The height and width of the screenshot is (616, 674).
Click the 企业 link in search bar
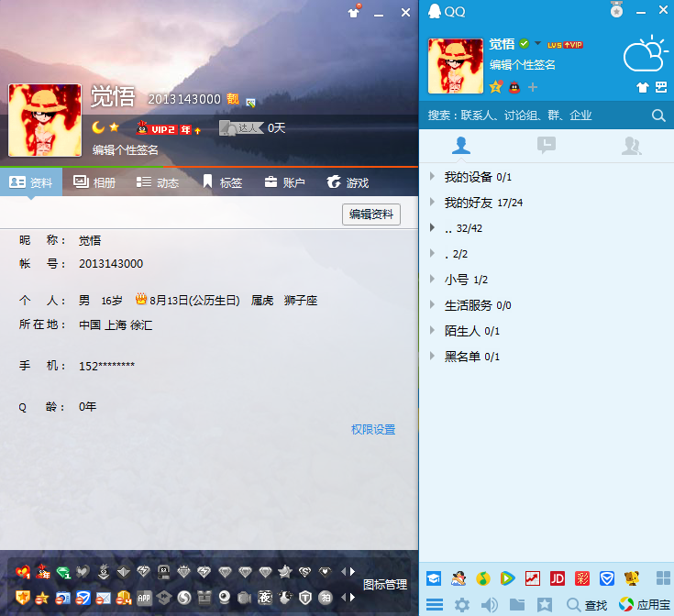tap(580, 115)
